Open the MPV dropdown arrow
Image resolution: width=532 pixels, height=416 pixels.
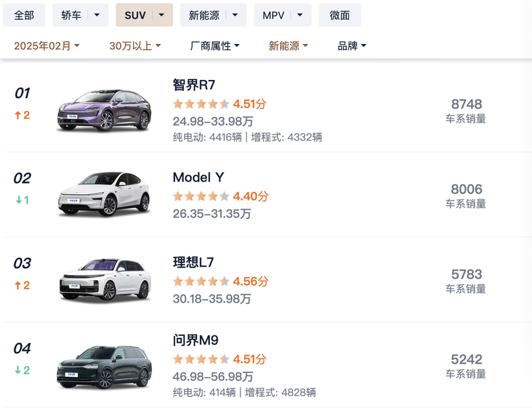[x=301, y=15]
